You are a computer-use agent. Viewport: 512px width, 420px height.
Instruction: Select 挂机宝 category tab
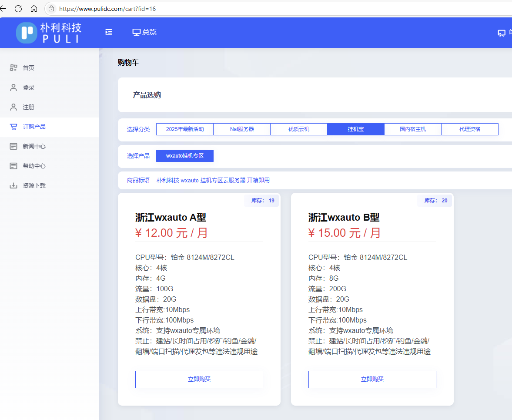tap(356, 129)
